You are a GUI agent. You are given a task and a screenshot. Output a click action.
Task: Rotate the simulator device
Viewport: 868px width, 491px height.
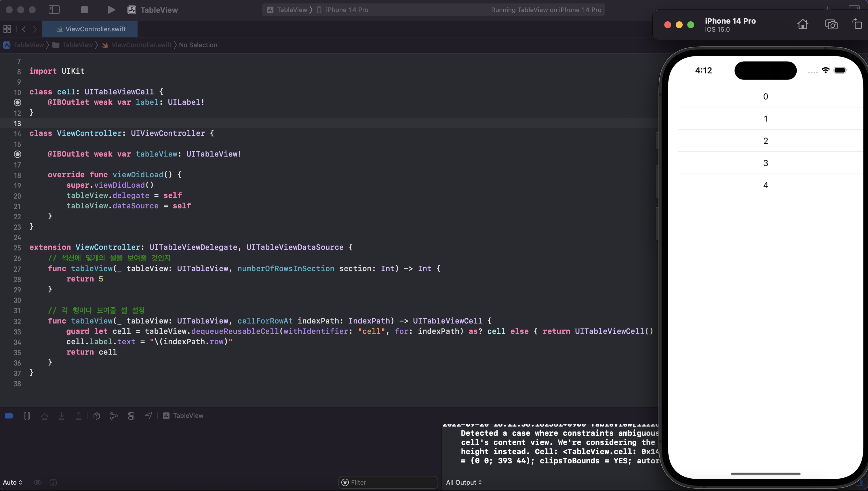coord(857,25)
